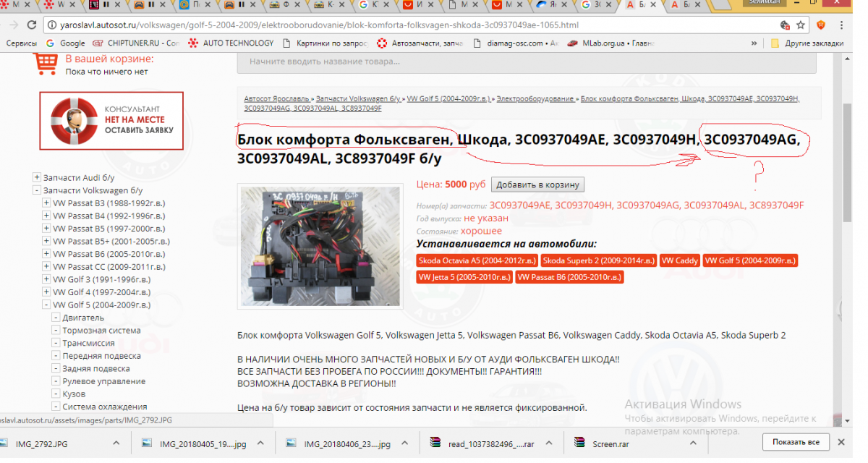This screenshot has width=868, height=463.
Task: Focus the product name search field
Action: click(527, 61)
